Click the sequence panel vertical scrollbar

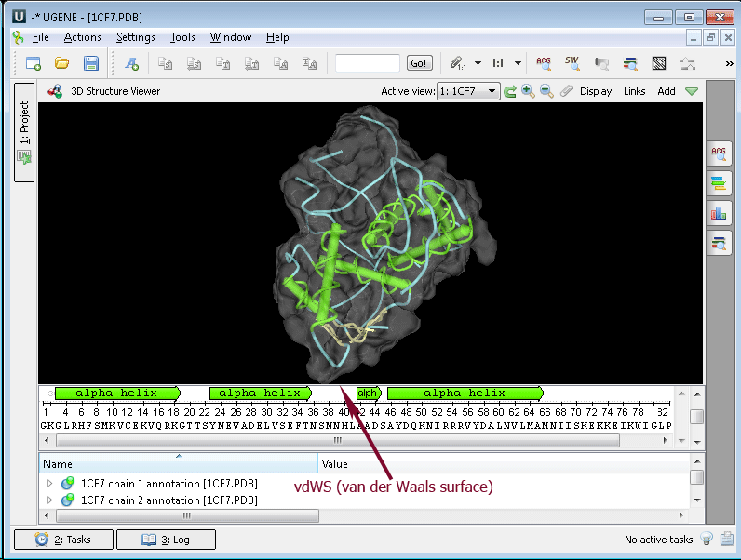pyautogui.click(x=697, y=418)
